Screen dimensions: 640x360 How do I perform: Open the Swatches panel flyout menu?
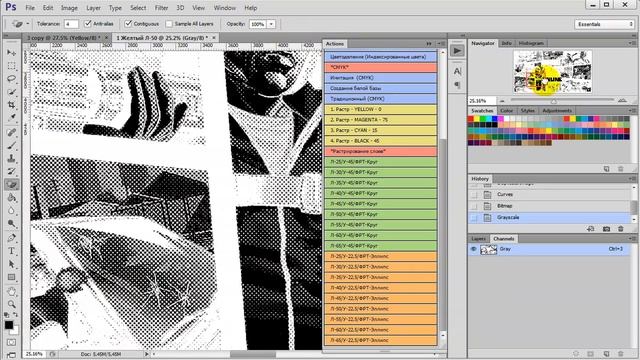(632, 111)
